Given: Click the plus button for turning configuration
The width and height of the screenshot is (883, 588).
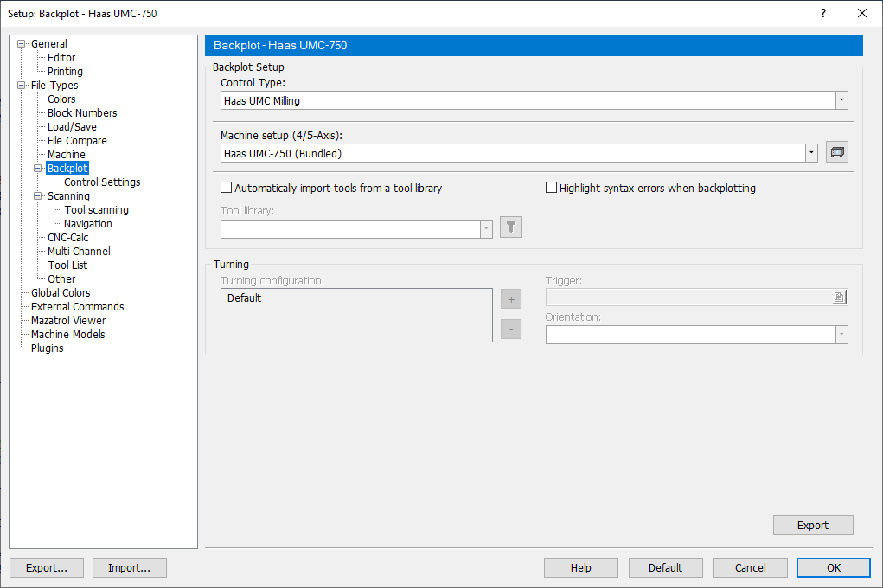Looking at the screenshot, I should click(511, 299).
